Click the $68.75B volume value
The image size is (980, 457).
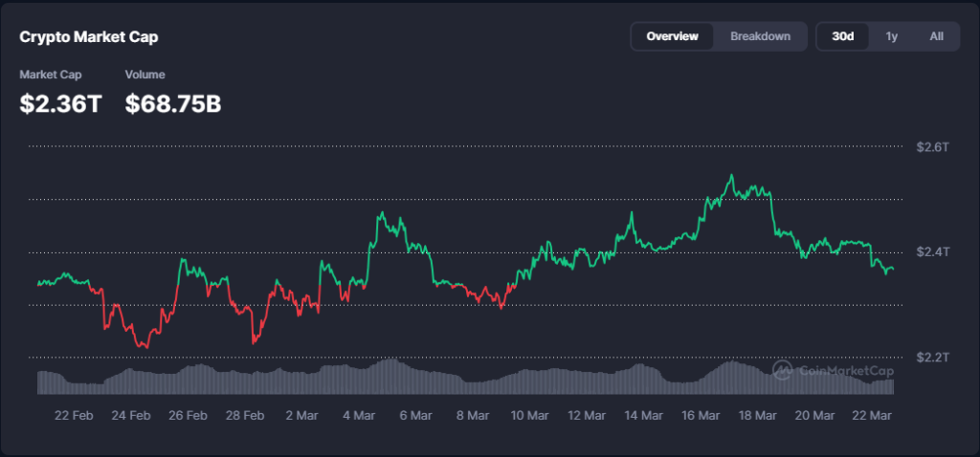coord(173,103)
